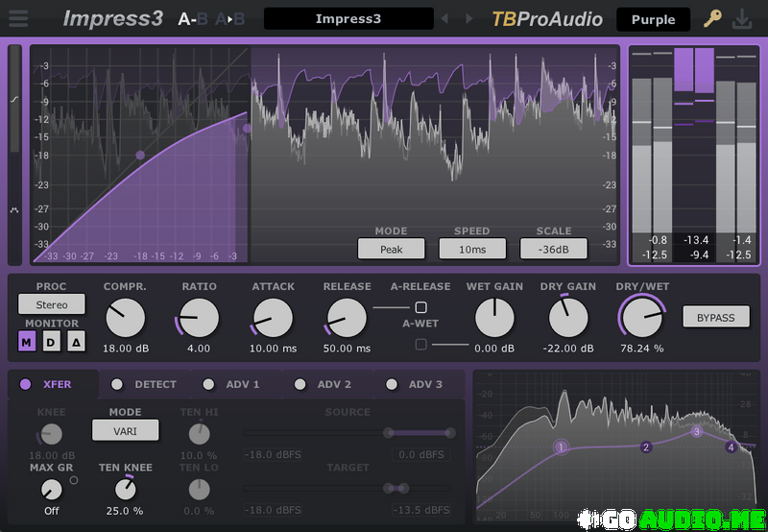Switch to DETECT tab

145,384
